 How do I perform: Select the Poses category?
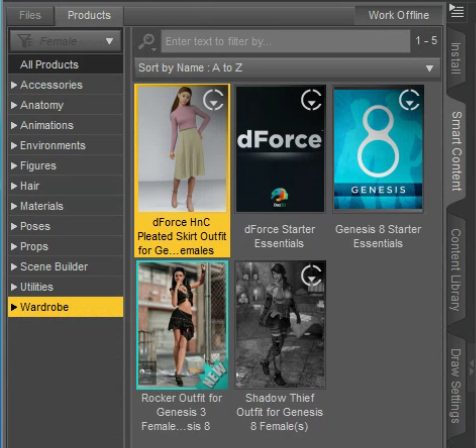pos(65,227)
